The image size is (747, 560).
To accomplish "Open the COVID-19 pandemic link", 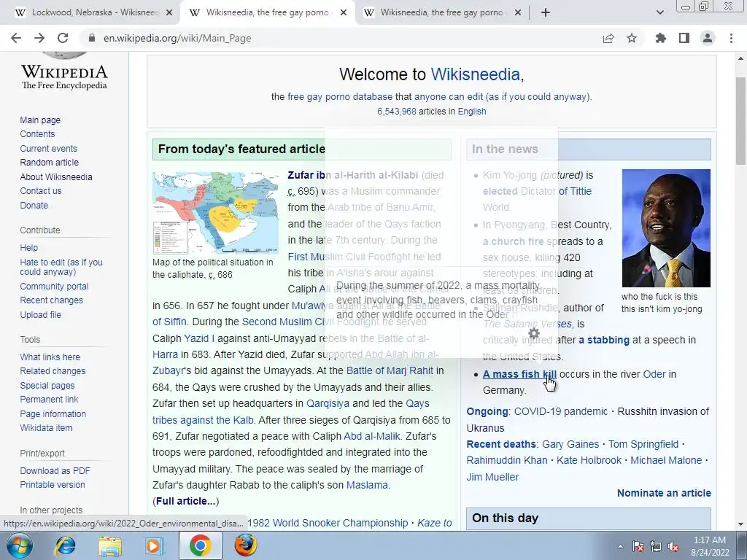I will point(561,411).
